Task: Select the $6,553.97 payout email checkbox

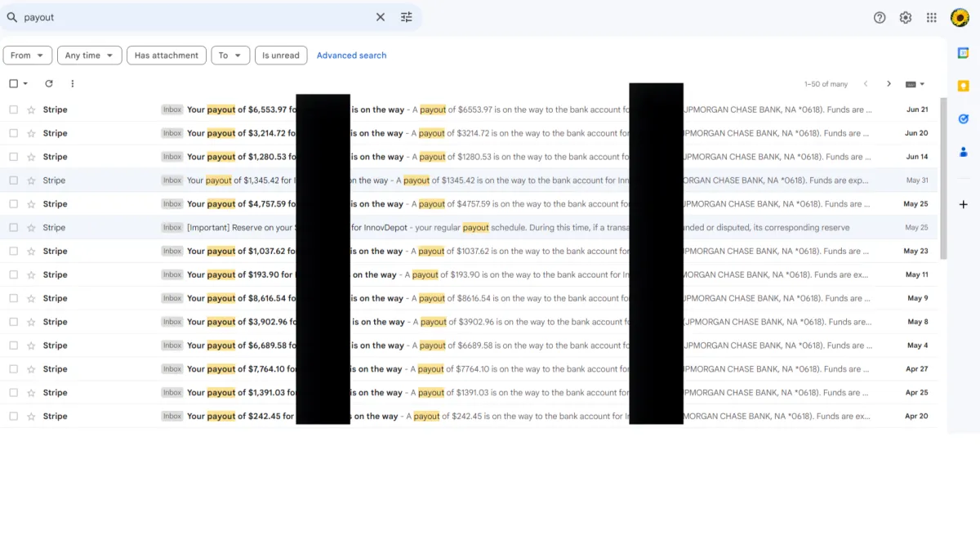Action: [x=13, y=109]
